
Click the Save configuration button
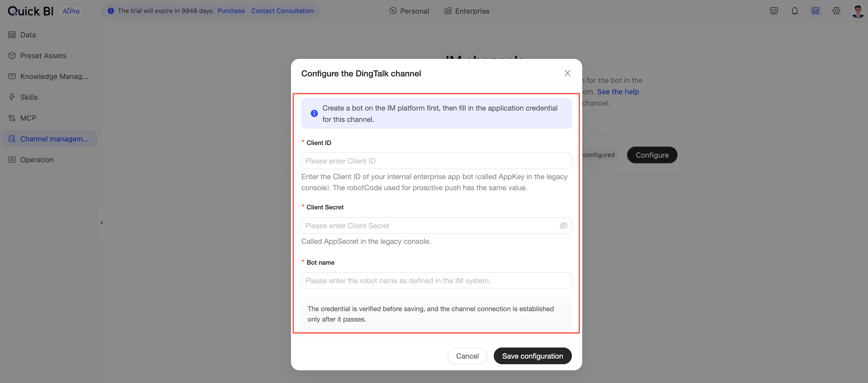[x=533, y=356]
